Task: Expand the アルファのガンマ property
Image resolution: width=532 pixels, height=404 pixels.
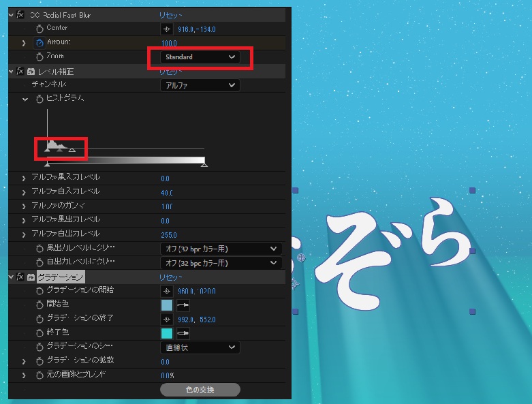Action: coord(25,206)
